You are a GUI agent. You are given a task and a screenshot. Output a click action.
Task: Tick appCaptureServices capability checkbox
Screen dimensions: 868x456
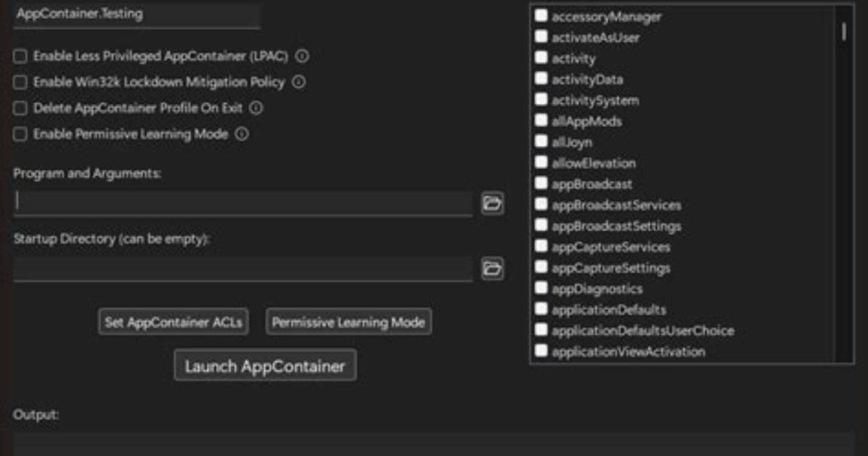541,246
